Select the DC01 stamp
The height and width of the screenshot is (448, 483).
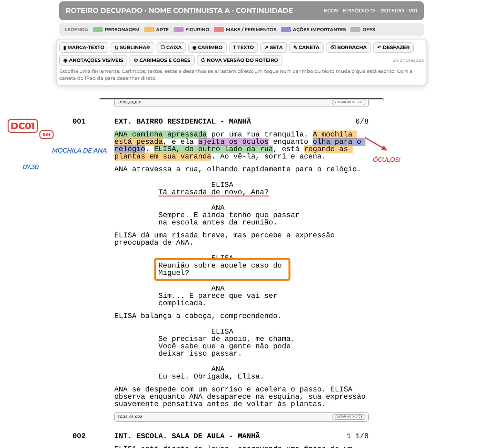[23, 126]
